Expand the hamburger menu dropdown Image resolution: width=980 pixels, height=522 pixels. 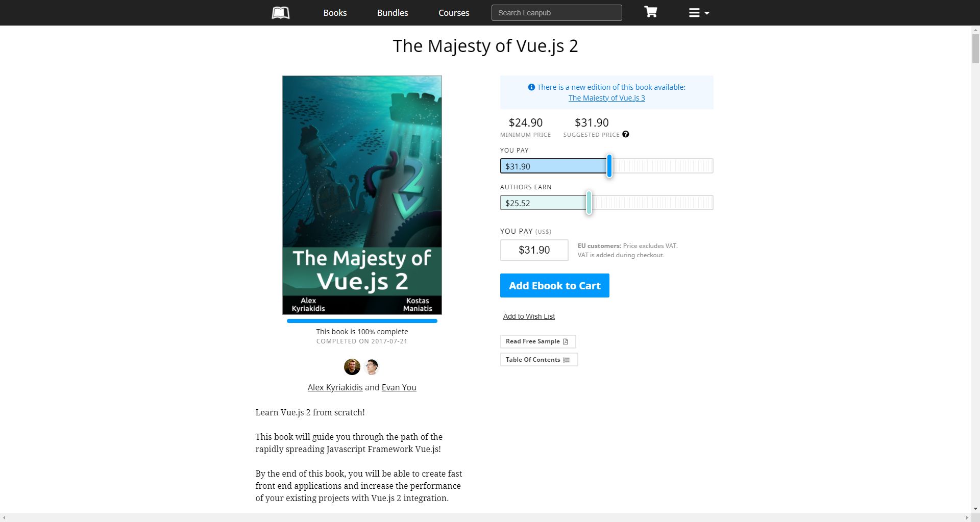699,13
